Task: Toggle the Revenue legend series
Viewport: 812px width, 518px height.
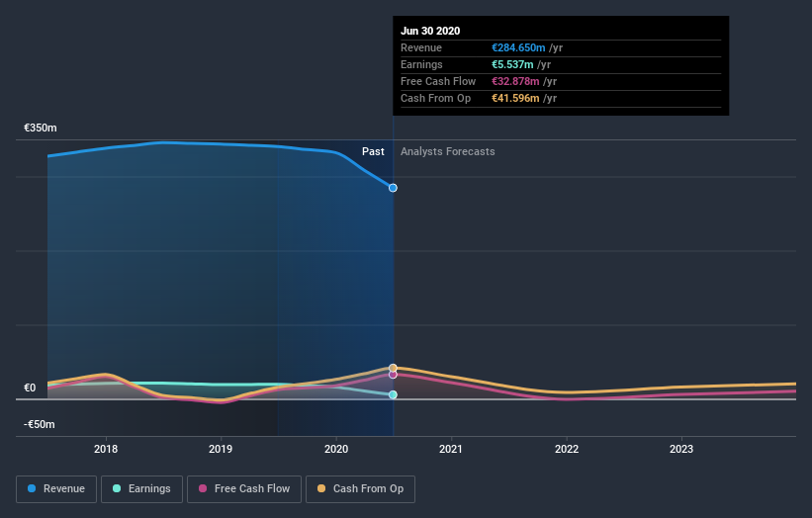Action: 56,489
